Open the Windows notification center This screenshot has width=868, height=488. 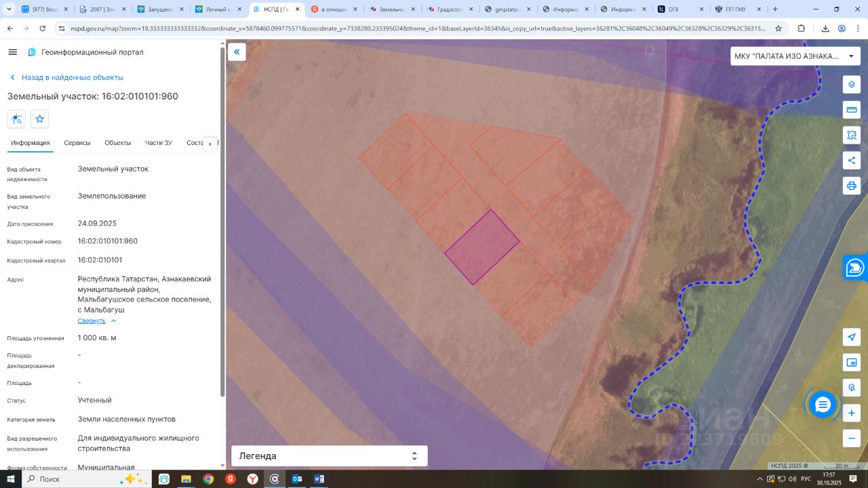[x=854, y=479]
